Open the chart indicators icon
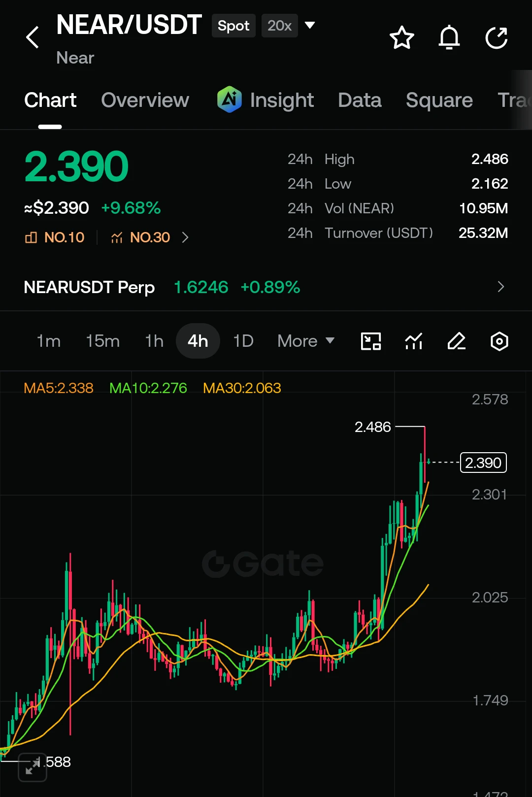The height and width of the screenshot is (797, 532). pyautogui.click(x=414, y=341)
